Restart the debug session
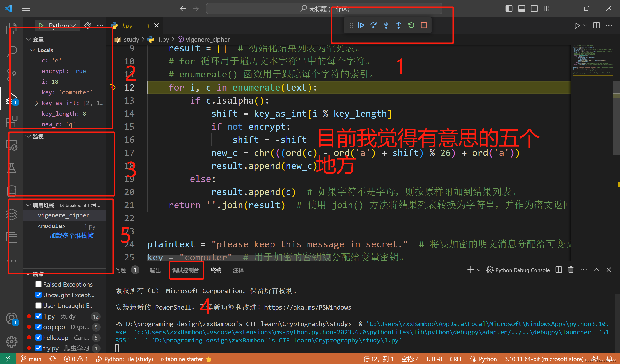620x364 pixels. [411, 25]
